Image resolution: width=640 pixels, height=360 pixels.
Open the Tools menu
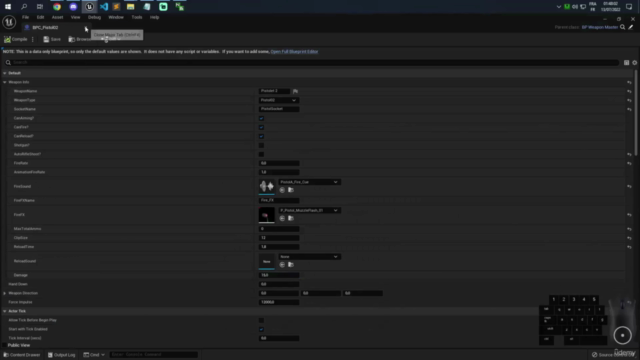click(x=137, y=17)
